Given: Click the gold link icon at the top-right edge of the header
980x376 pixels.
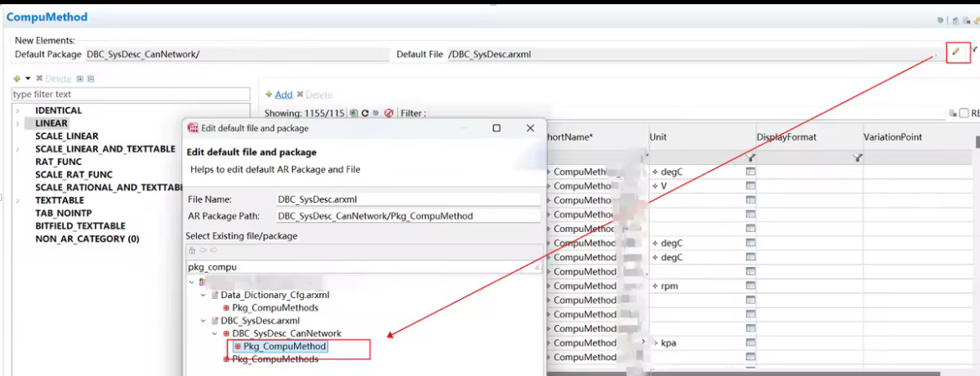Looking at the screenshot, I should pyautogui.click(x=977, y=21).
